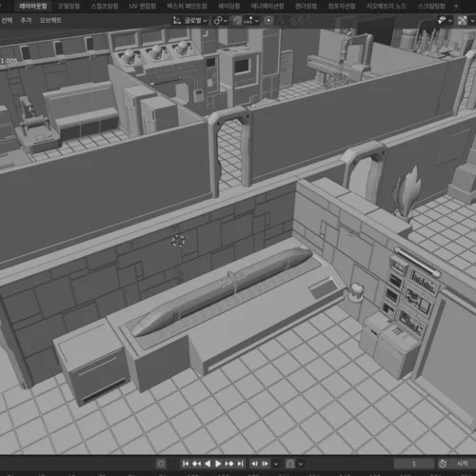
Task: Switch to the 지오메트리 노드 workspace tab
Action: pos(387,6)
